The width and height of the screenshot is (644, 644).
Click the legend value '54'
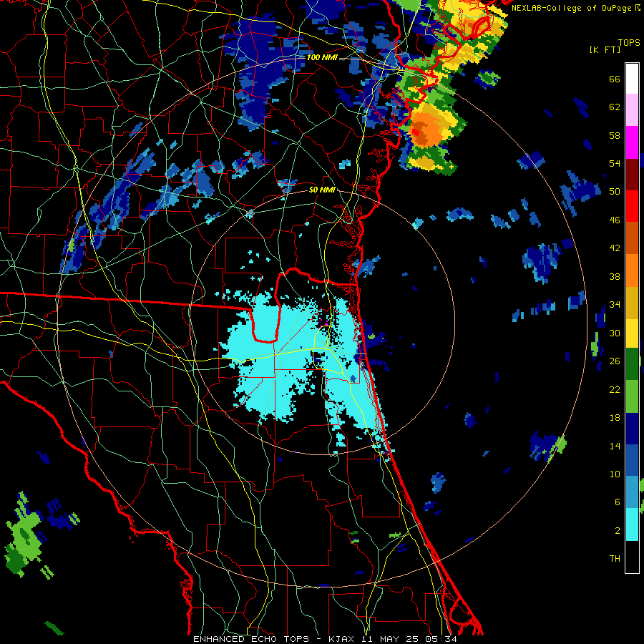click(x=615, y=163)
